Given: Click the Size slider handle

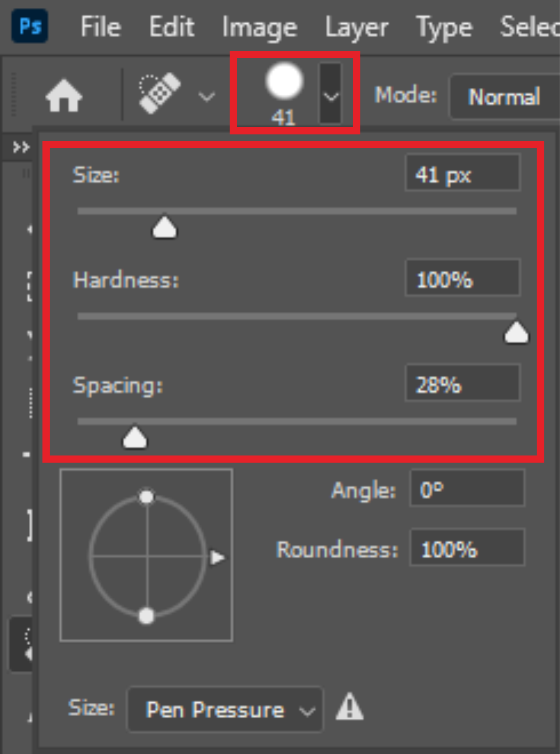Looking at the screenshot, I should 165,227.
